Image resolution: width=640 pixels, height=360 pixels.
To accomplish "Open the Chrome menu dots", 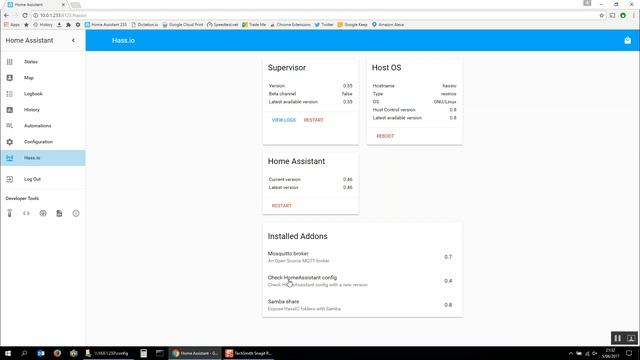I will 634,15.
